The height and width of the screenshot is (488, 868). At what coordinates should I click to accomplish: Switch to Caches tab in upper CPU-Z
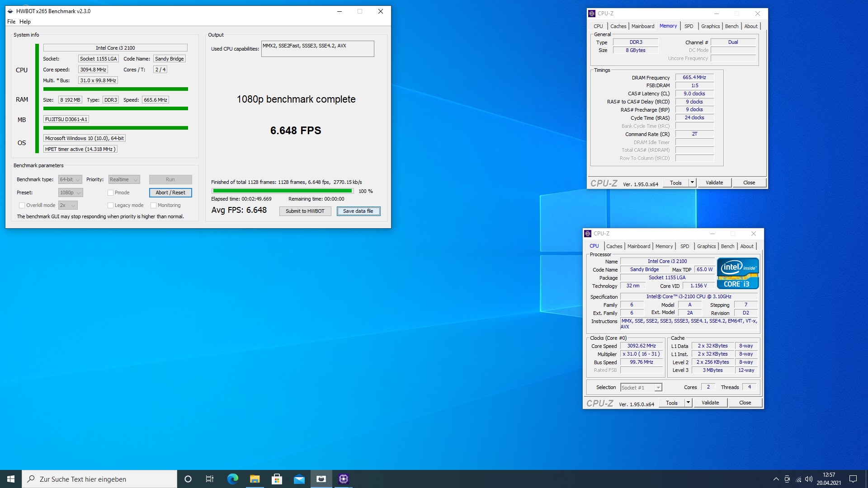tap(618, 26)
